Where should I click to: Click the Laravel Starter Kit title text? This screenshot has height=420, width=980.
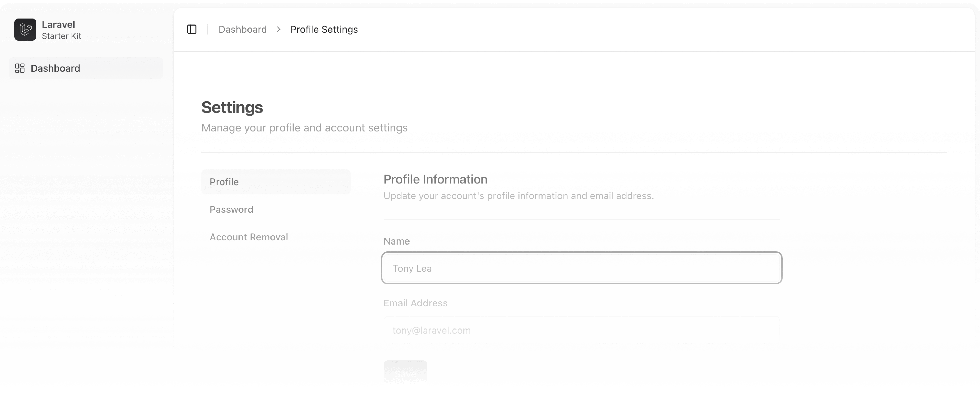[61, 30]
